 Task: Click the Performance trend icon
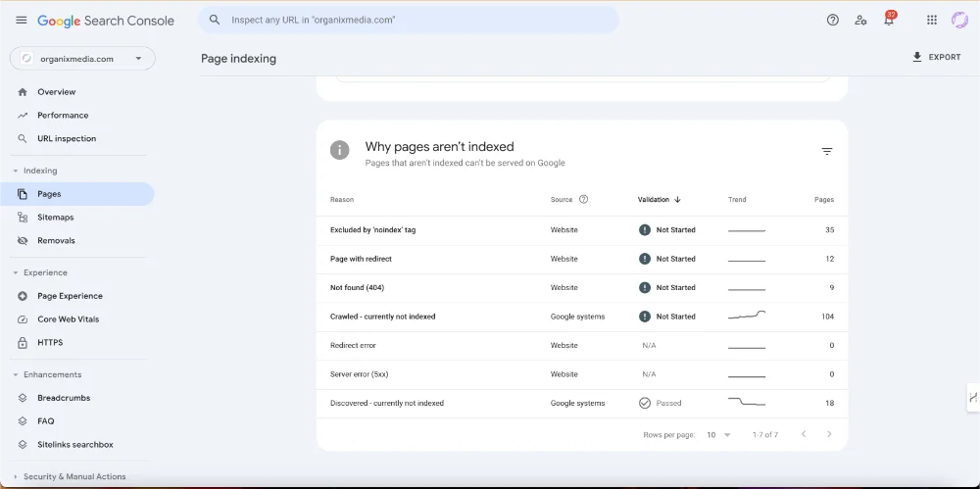click(x=23, y=115)
